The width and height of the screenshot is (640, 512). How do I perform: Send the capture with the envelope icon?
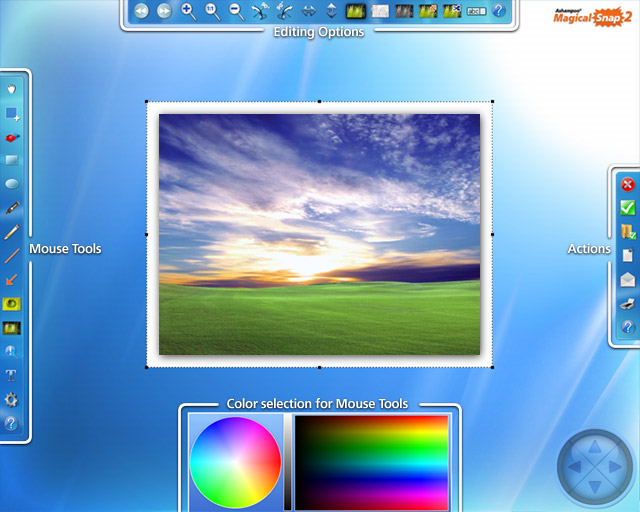tap(628, 279)
